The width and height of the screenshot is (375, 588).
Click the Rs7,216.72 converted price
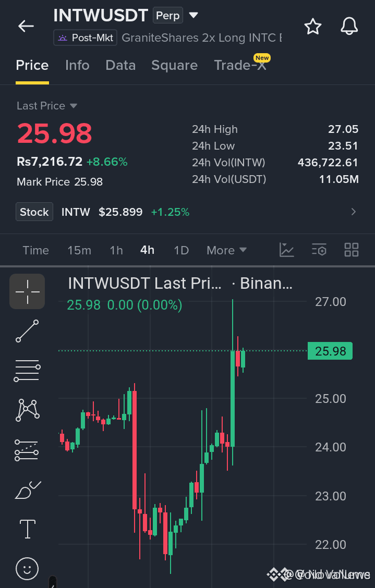(50, 162)
